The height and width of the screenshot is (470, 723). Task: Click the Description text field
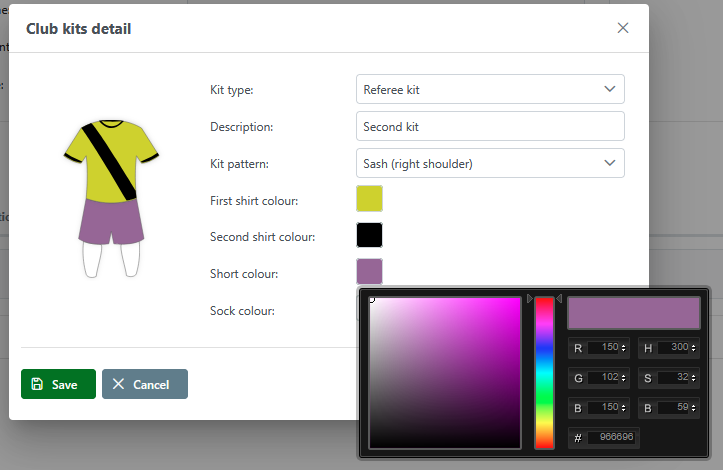click(x=490, y=126)
